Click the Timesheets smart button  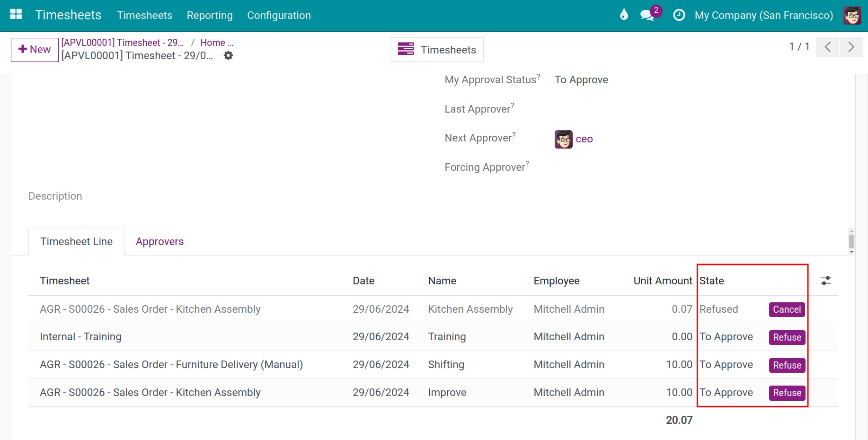click(x=437, y=50)
